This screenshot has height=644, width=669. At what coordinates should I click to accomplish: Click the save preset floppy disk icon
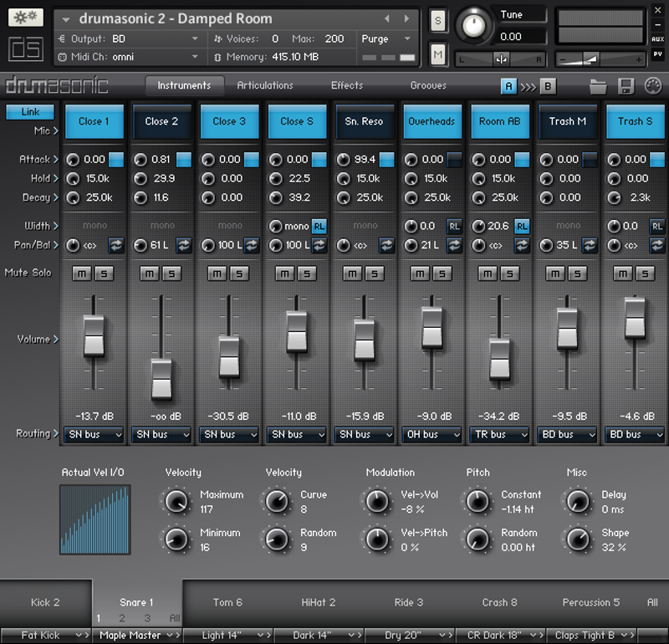626,87
